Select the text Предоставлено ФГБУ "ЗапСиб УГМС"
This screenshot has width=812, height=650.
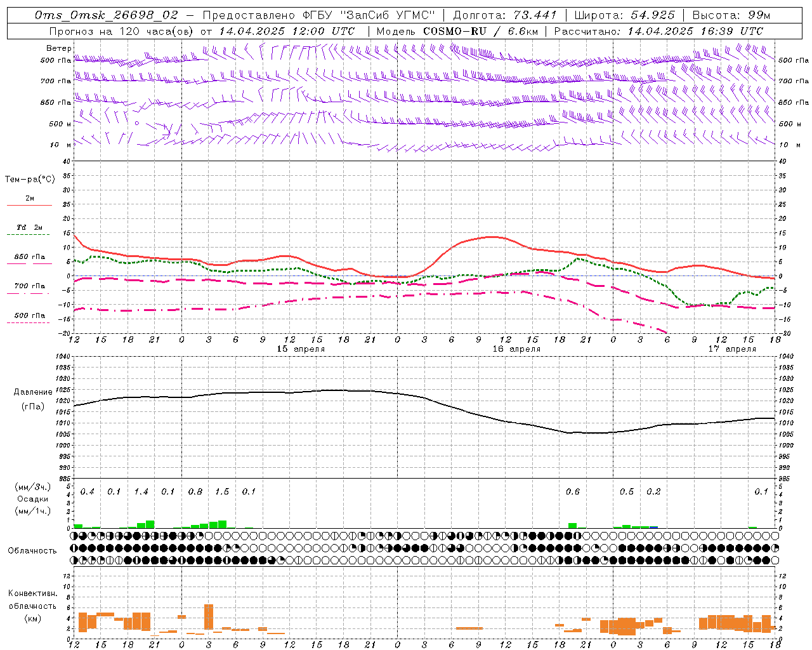point(319,15)
